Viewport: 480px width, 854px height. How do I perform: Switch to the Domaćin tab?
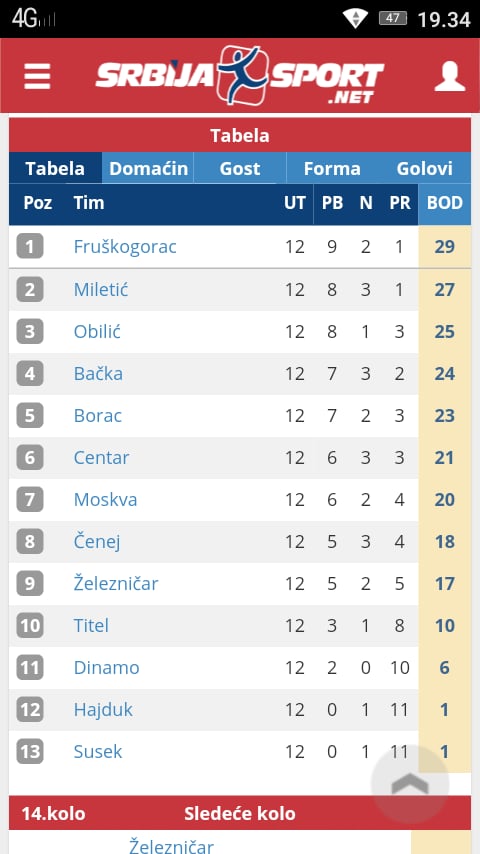(x=148, y=168)
